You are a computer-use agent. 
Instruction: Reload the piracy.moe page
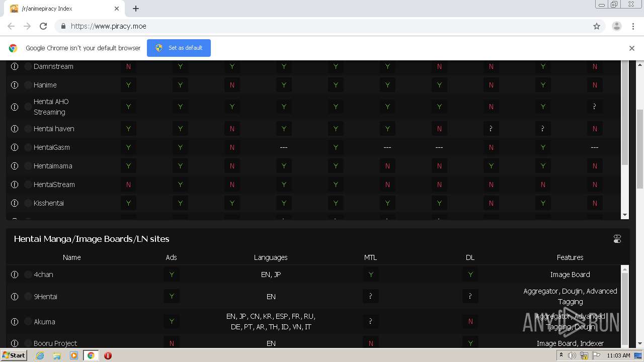pos(43,26)
